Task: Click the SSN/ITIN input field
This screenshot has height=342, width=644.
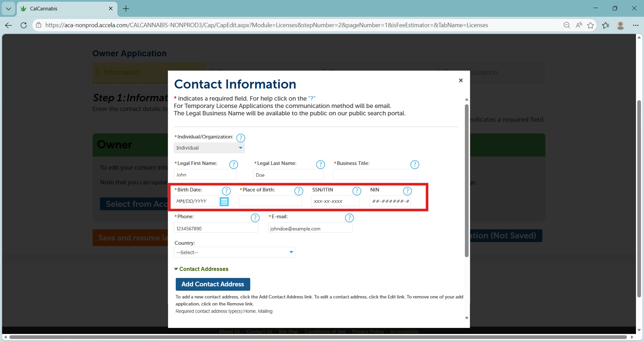Action: (335, 201)
